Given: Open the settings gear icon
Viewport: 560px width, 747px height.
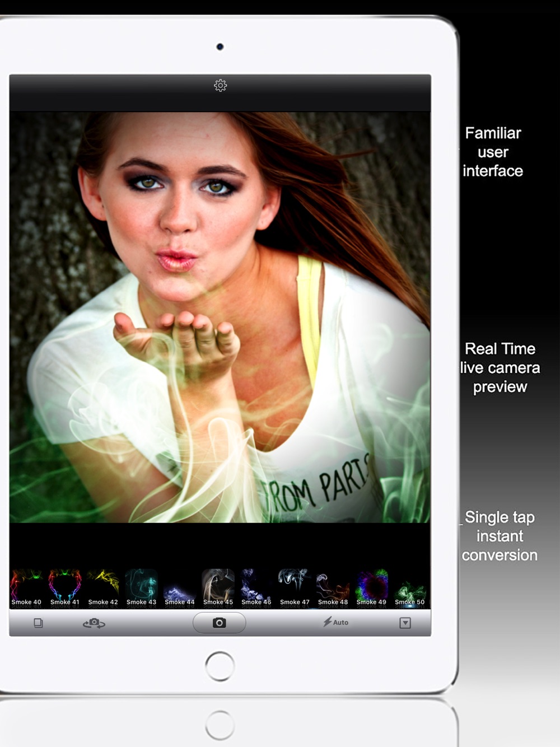Looking at the screenshot, I should (220, 85).
